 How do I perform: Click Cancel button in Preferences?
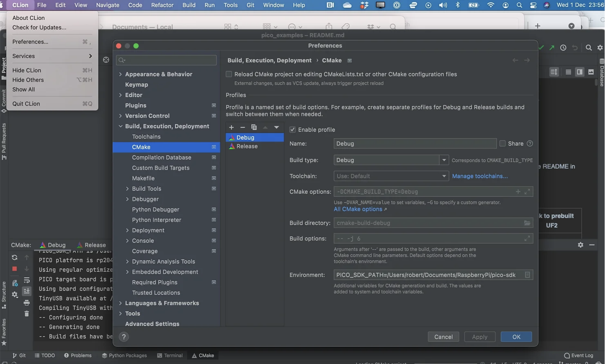(443, 337)
